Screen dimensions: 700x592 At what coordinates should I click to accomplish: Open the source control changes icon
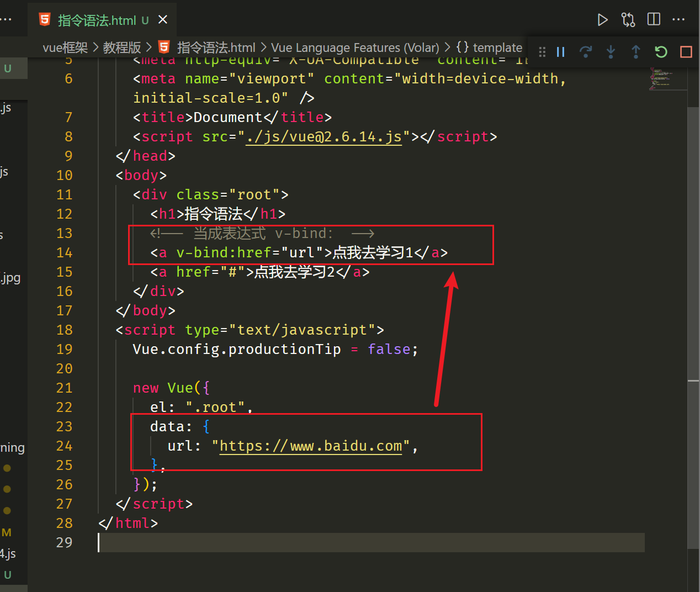[x=628, y=20]
